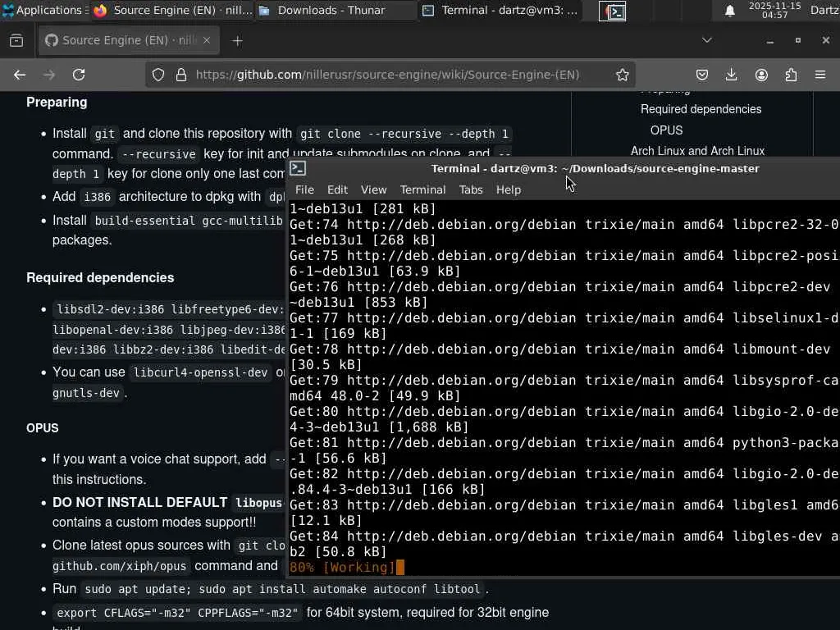This screenshot has width=840, height=630.
Task: Jump to OPUS section in sidebar
Action: tap(666, 130)
